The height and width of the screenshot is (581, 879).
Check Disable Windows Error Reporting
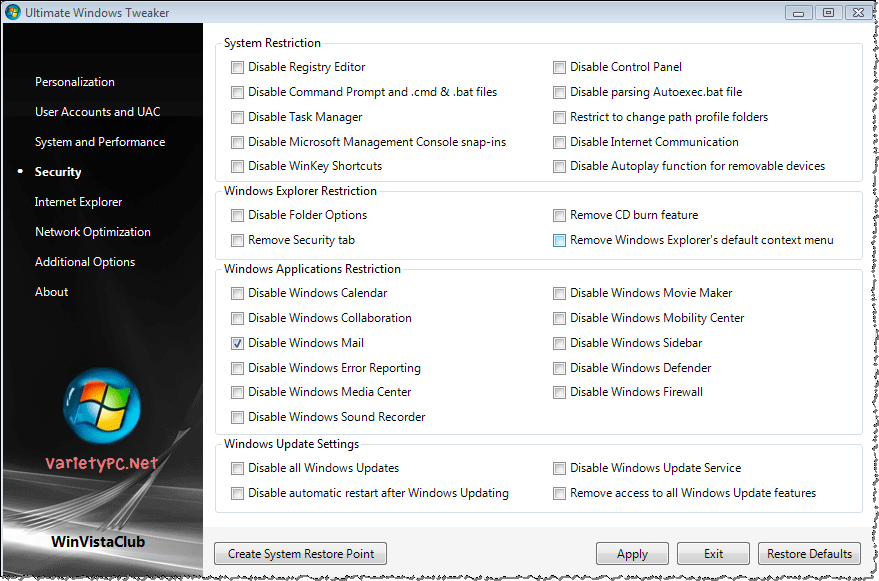238,368
